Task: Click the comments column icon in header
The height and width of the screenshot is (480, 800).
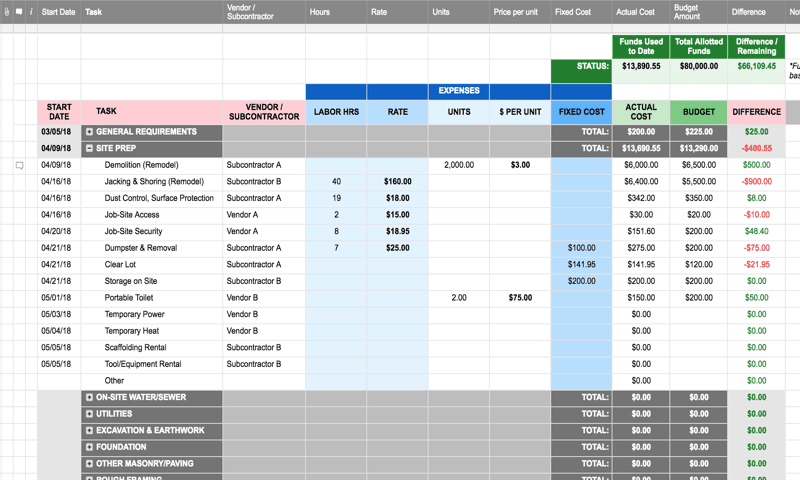Action: coord(18,12)
